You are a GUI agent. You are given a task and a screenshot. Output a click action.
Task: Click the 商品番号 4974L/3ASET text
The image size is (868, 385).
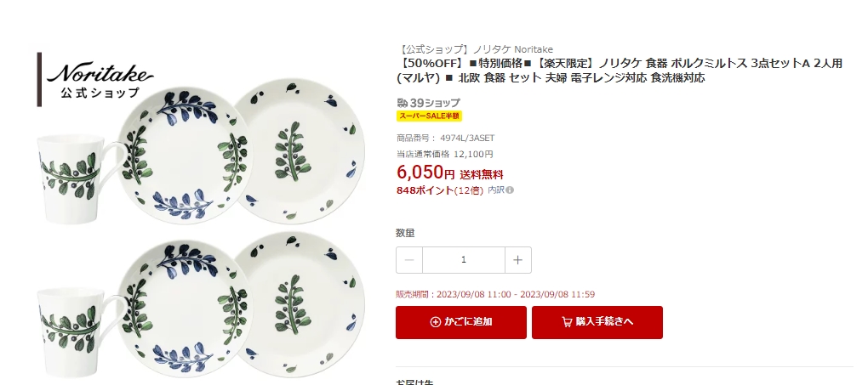click(x=445, y=138)
